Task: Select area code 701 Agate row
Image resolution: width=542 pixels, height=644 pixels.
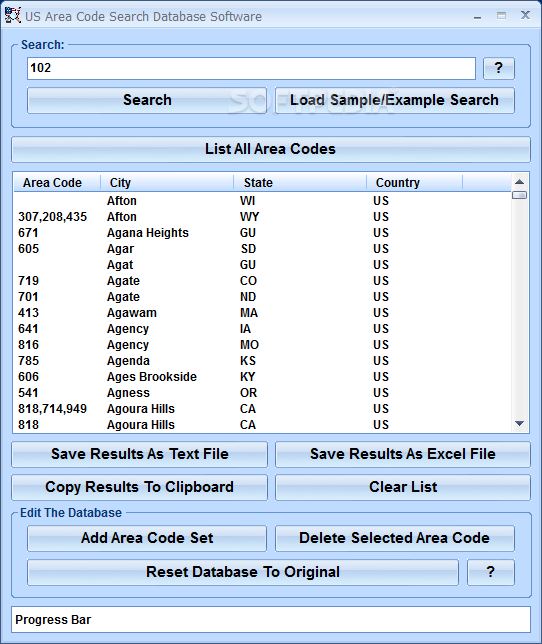Action: [x=263, y=297]
